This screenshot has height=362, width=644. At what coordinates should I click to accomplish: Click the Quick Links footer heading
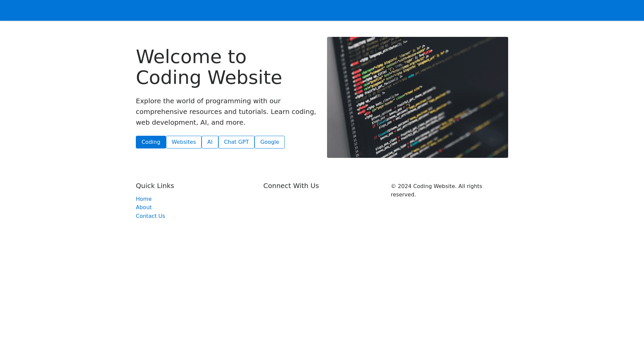click(x=155, y=186)
